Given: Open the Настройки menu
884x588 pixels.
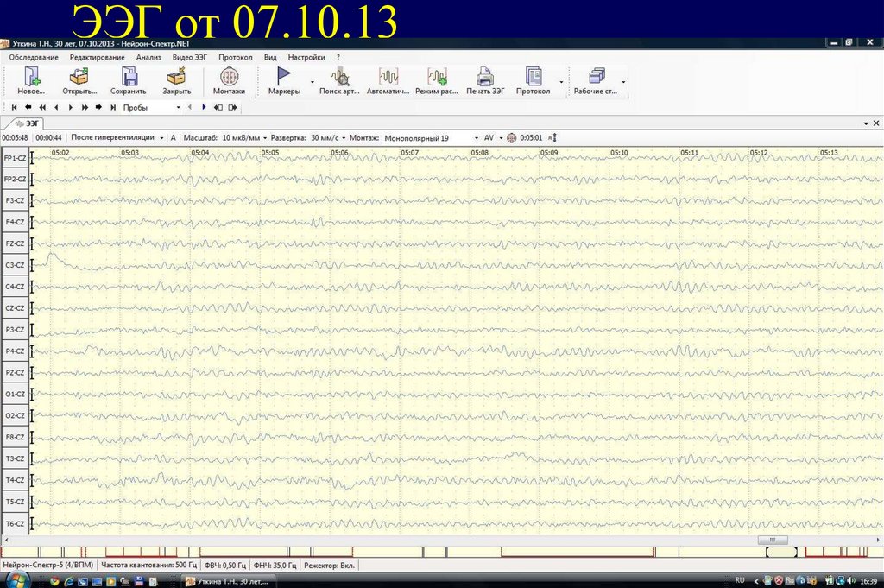Looking at the screenshot, I should point(306,57).
